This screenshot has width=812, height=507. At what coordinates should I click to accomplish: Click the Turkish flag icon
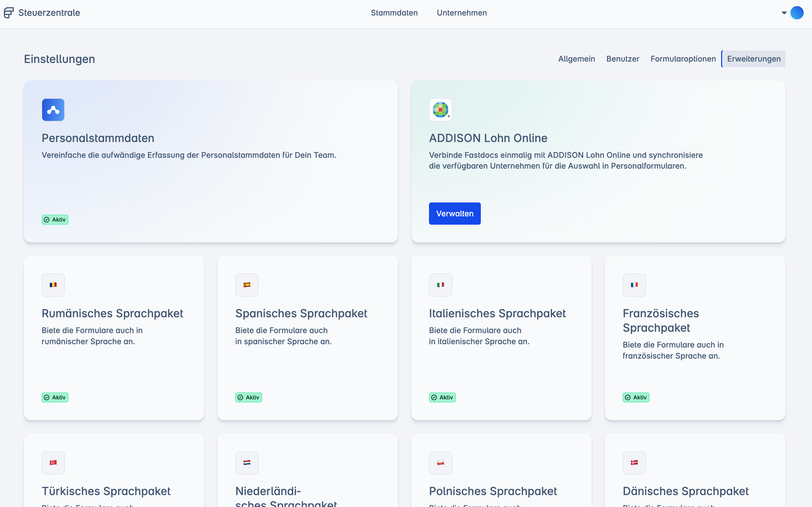pyautogui.click(x=53, y=463)
